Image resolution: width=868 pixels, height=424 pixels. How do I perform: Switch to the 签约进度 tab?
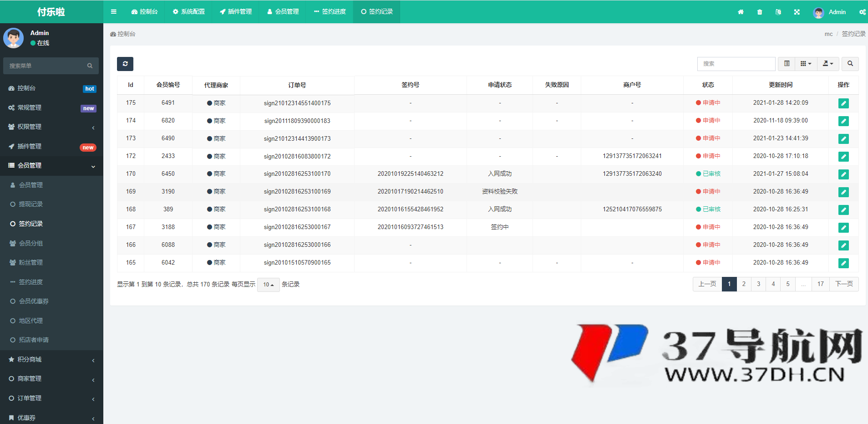(x=329, y=12)
